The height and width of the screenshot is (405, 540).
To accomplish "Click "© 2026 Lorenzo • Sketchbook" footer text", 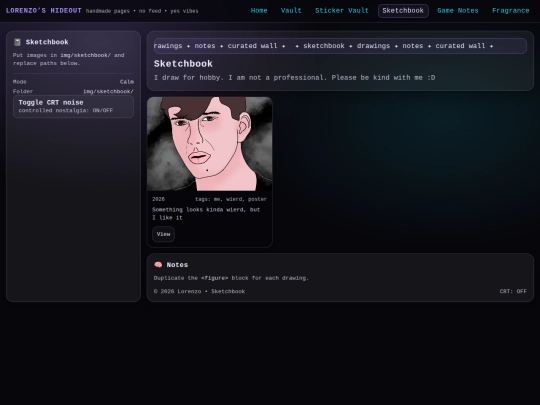I will click(199, 291).
